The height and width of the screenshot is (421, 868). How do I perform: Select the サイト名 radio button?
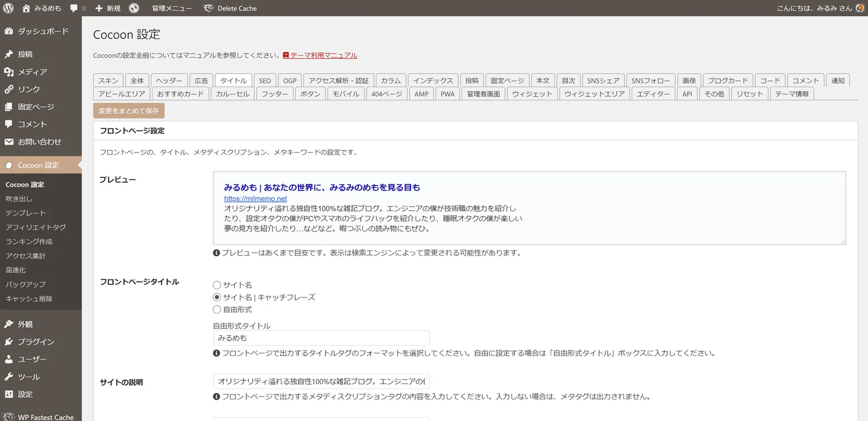point(217,285)
